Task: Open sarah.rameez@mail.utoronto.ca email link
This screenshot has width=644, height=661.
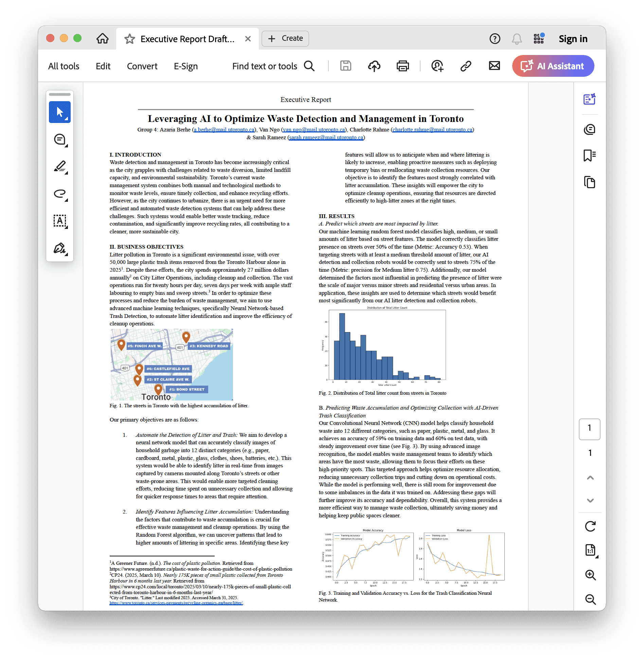Action: 326,137
